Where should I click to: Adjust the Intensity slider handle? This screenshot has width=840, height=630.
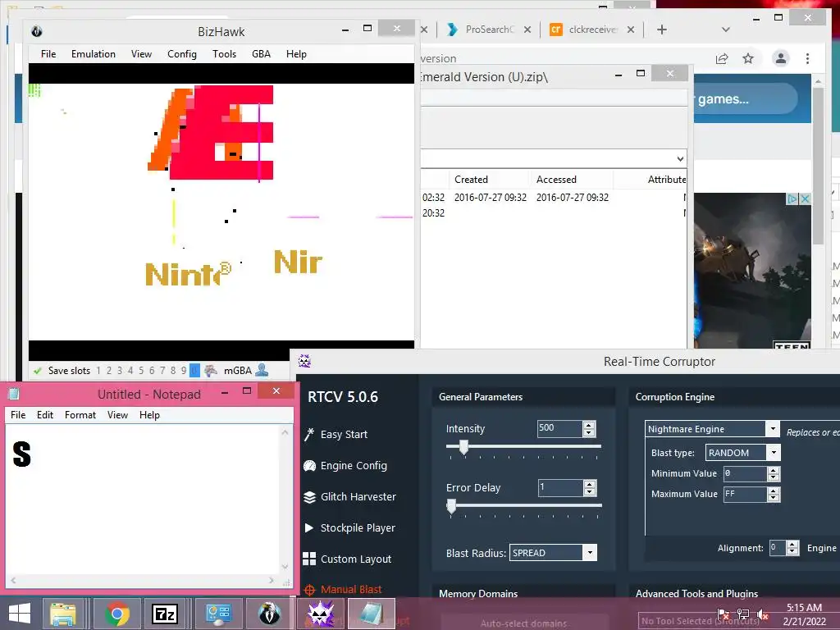pyautogui.click(x=464, y=447)
